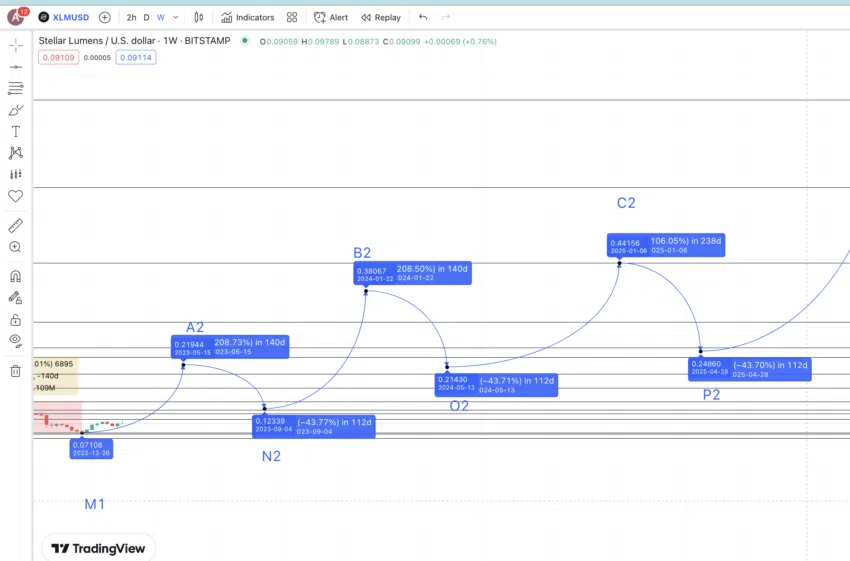Viewport: 850px width, 561px height.
Task: Toggle lock all drawing tools
Action: click(15, 320)
